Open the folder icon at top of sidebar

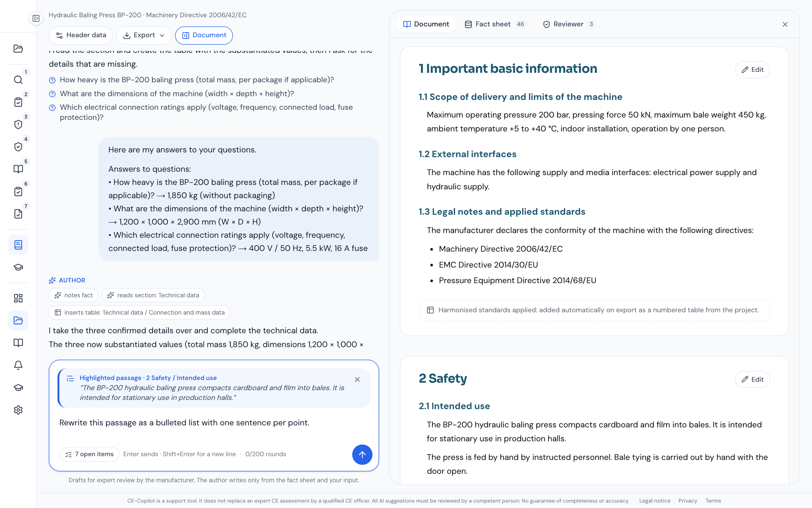click(18, 49)
